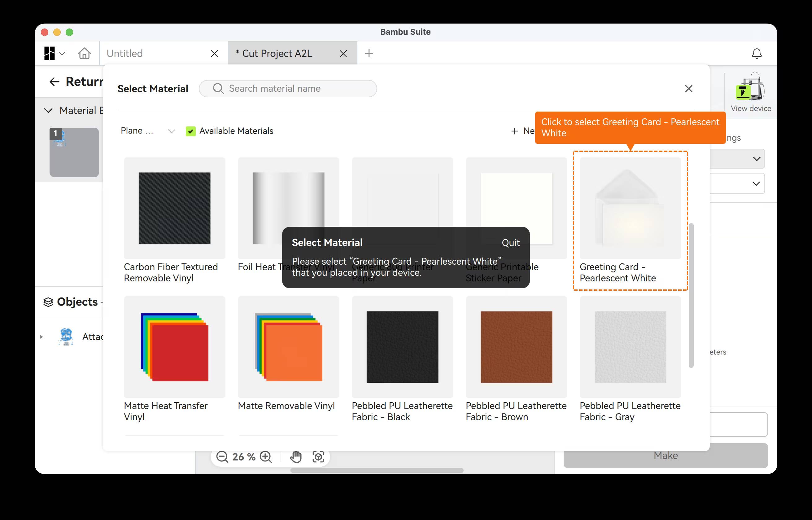Click the canvas horizontal scrollbar
Viewport: 812px width, 520px height.
point(377,470)
